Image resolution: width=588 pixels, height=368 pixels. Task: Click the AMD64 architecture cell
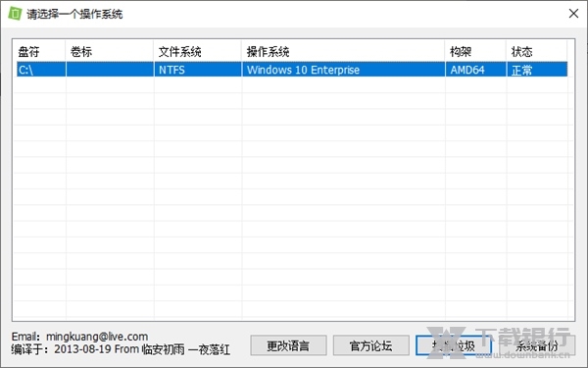(475, 70)
